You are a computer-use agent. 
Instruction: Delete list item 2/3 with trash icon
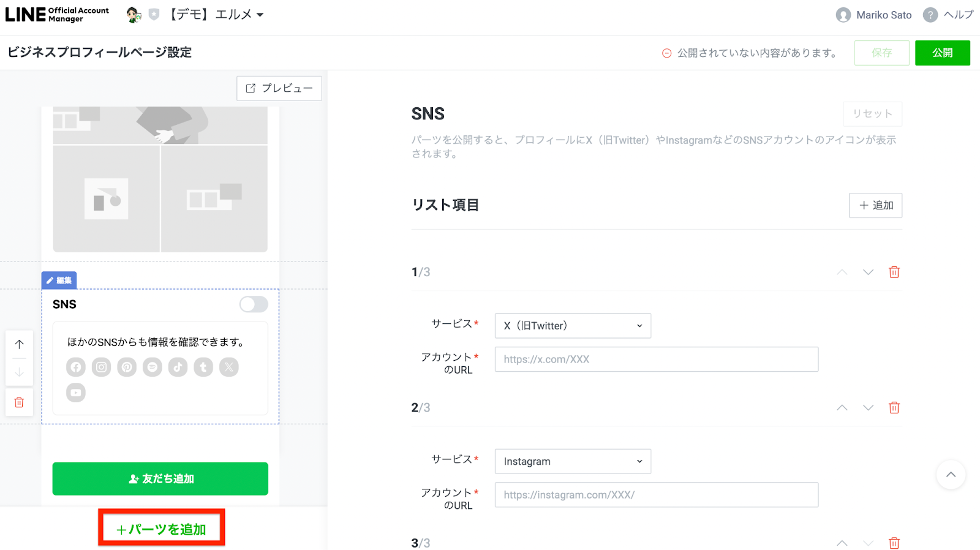(x=894, y=408)
